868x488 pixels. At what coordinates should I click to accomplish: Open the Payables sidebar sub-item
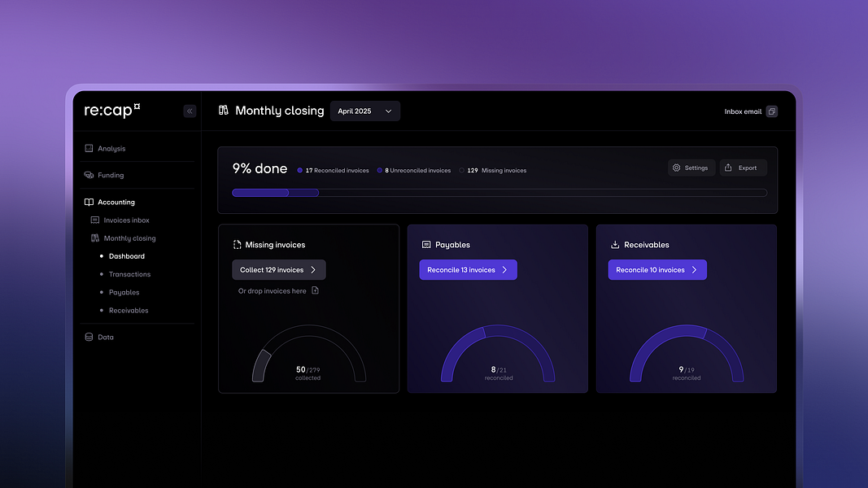124,292
